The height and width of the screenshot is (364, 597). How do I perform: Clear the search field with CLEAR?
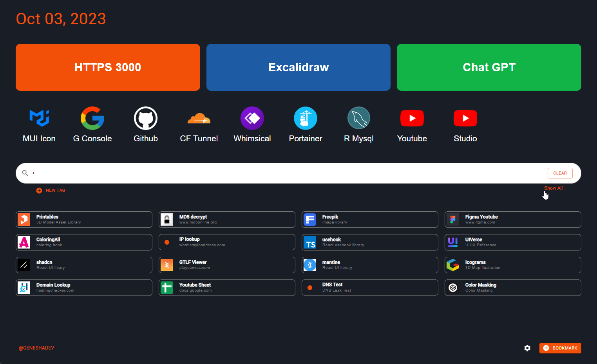click(560, 173)
